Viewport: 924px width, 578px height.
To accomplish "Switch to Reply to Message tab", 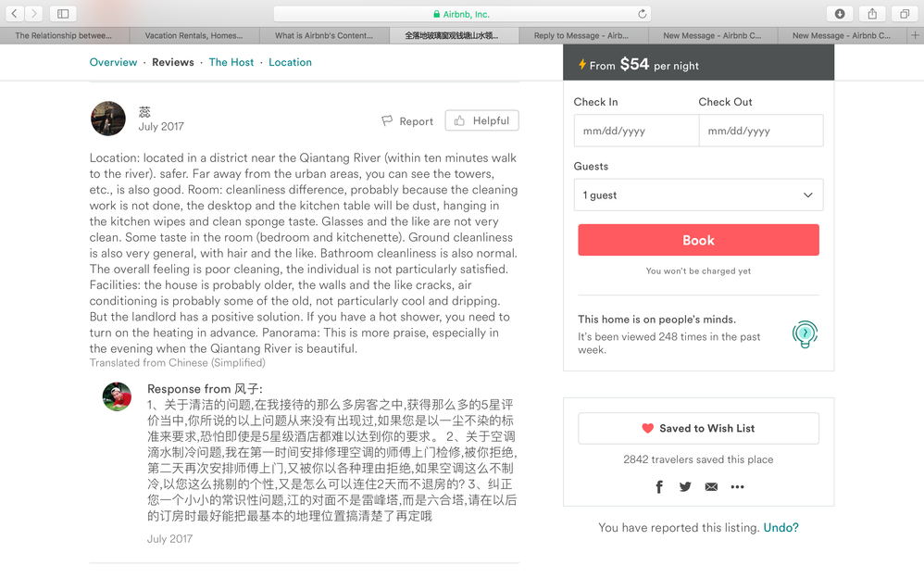I will click(581, 35).
